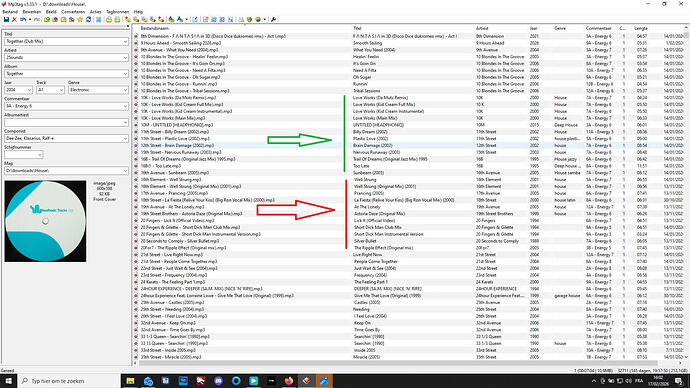
Task: Expand the Schijfnummer dropdown
Action: [x=40, y=155]
